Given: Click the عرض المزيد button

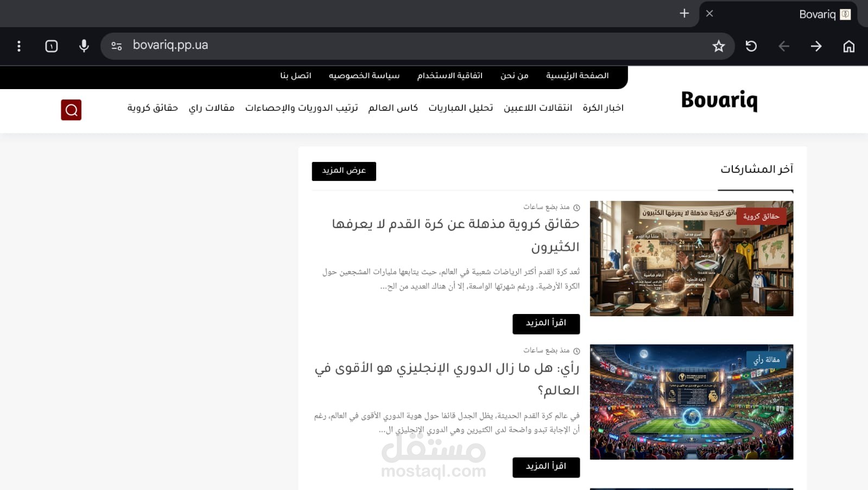Looking at the screenshot, I should [x=344, y=171].
